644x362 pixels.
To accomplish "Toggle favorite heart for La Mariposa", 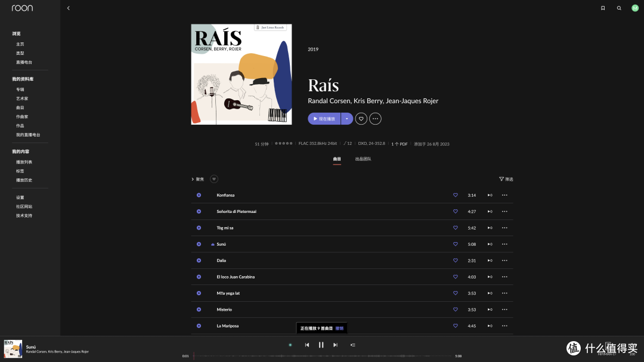I will point(455,326).
